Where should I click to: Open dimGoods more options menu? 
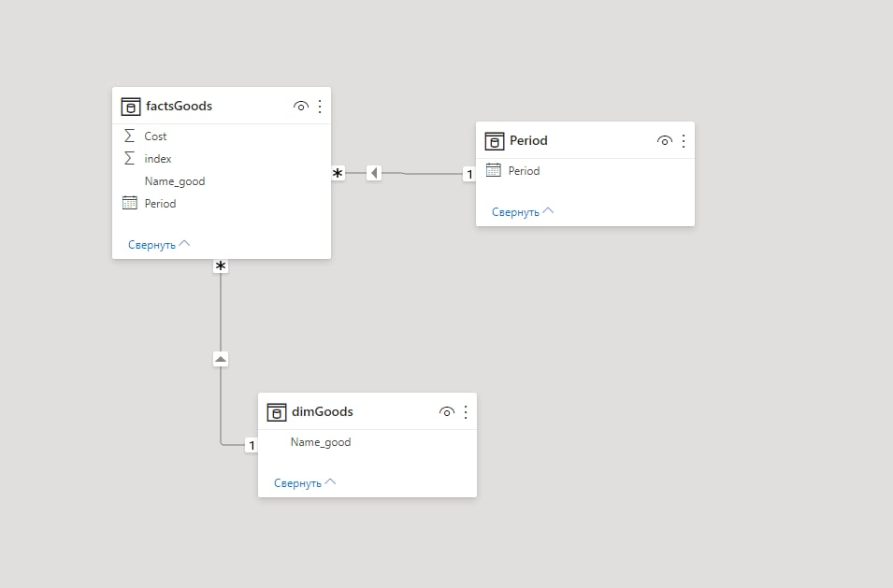coord(466,412)
